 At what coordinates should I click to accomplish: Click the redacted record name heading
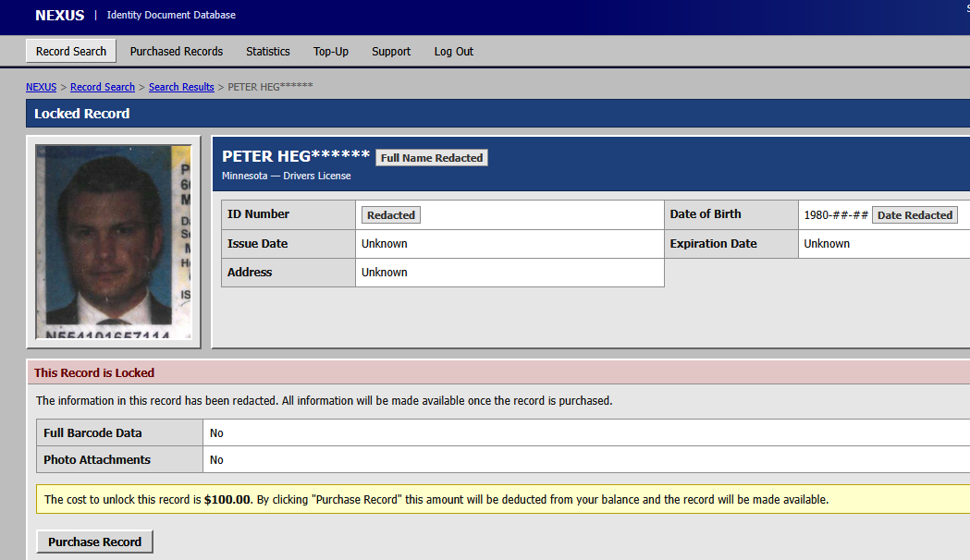pyautogui.click(x=296, y=156)
